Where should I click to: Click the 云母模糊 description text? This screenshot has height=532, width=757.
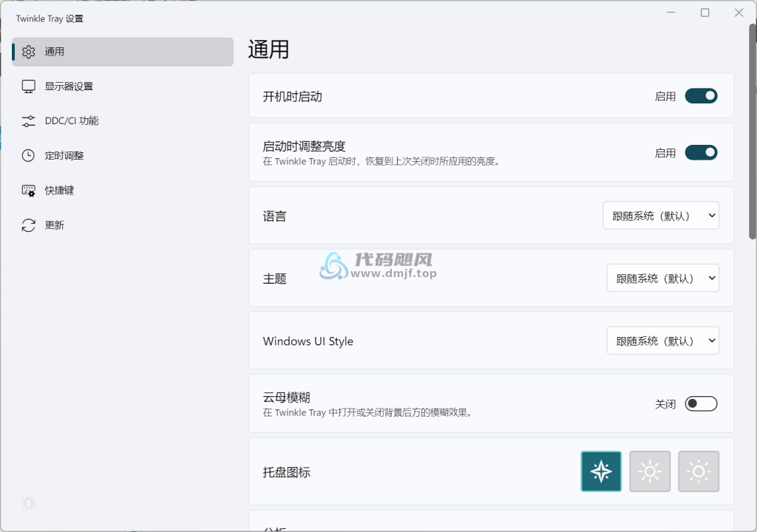367,413
